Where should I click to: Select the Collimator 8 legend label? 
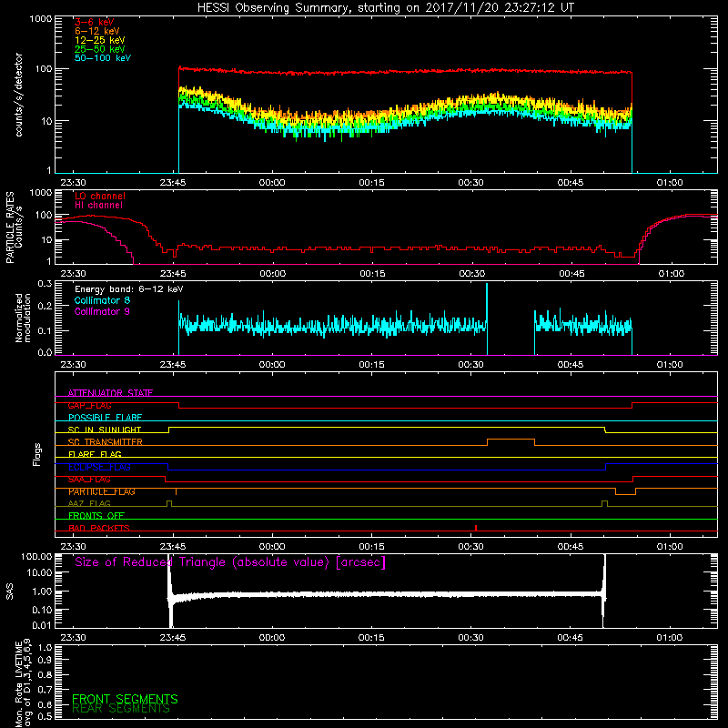pos(102,300)
